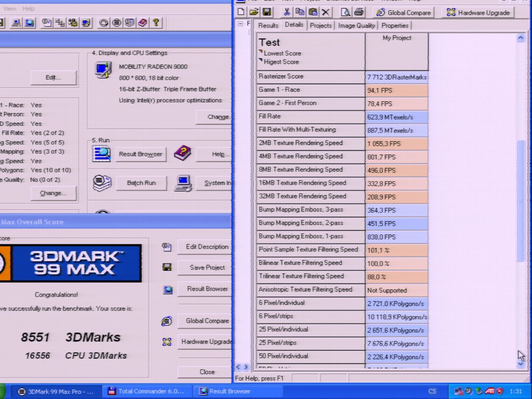Image resolution: width=532 pixels, height=399 pixels.
Task: Click the '623,9 MTexels/s' Fill Rate cell
Action: (x=396, y=117)
